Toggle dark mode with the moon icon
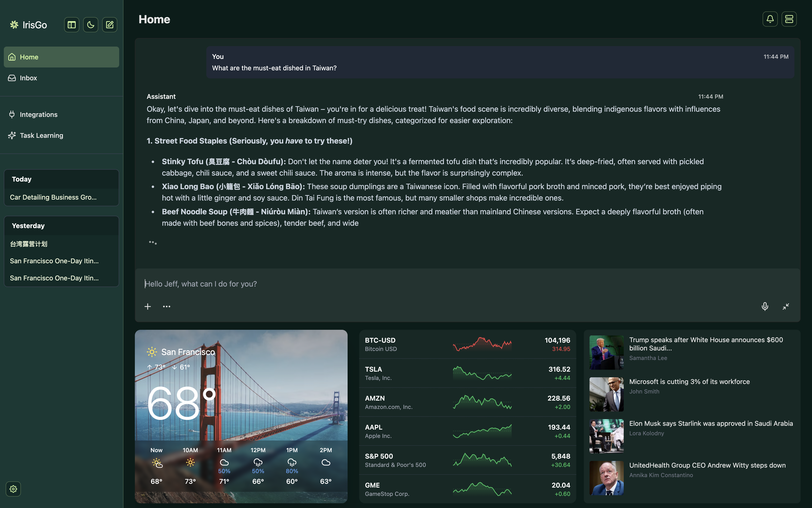Viewport: 812px width, 508px height. coord(91,25)
